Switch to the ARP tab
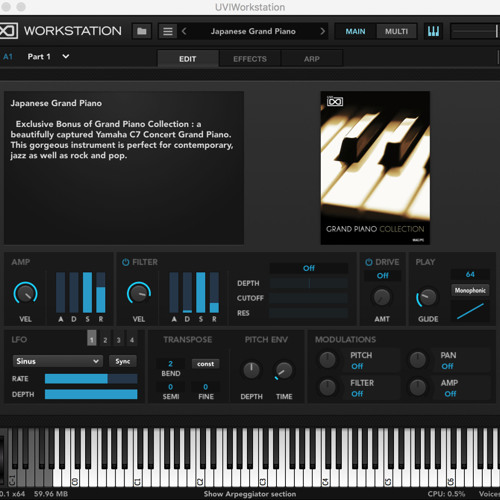This screenshot has height=500, width=500. [x=312, y=59]
